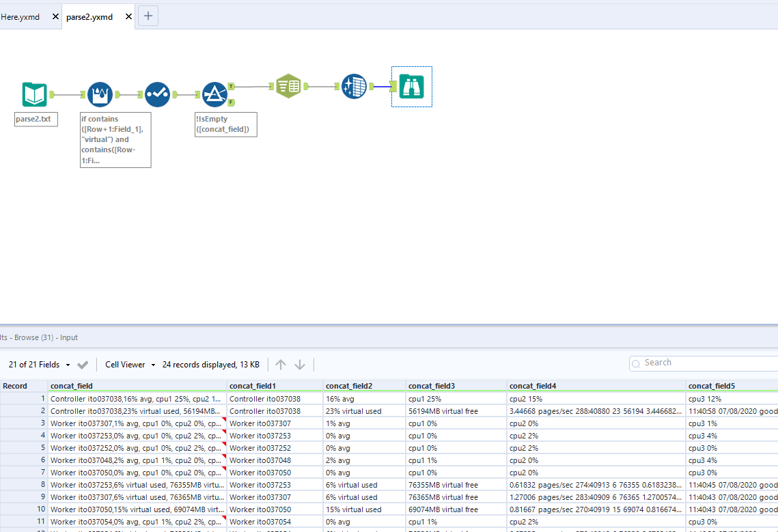The height and width of the screenshot is (532, 778).
Task: Click the up arrow to go to previous record
Action: [x=280, y=364]
